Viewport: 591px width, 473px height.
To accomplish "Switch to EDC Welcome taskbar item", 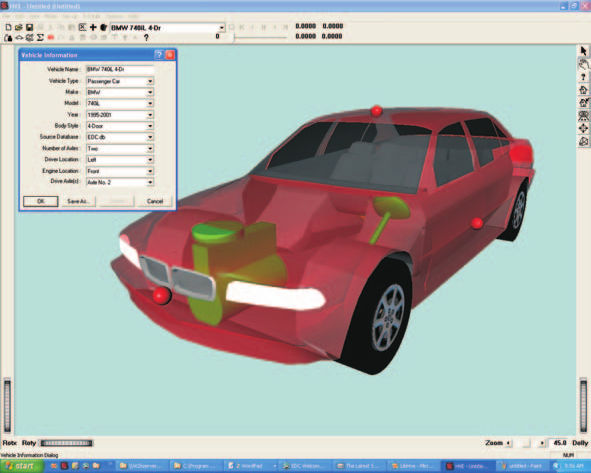I will tap(305, 466).
